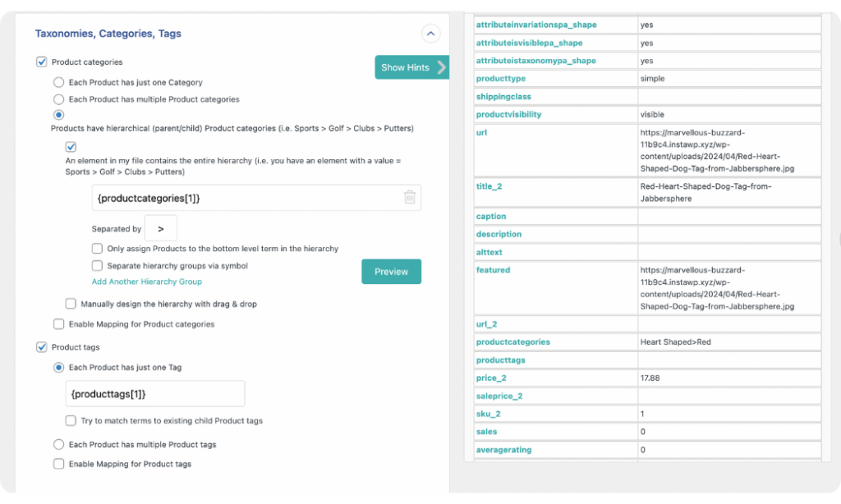Click the alttext field name

[489, 252]
